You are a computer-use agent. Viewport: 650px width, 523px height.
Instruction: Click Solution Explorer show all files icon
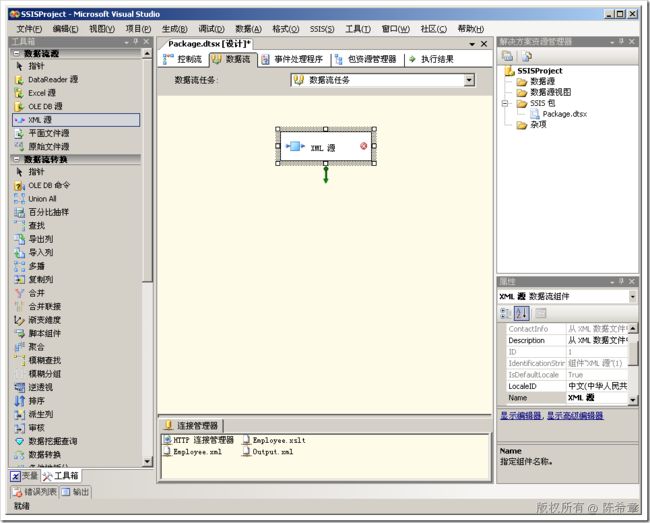click(526, 56)
